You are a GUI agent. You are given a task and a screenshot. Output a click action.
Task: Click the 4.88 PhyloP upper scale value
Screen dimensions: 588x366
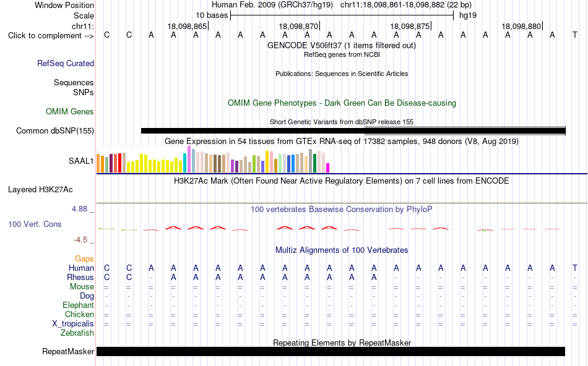click(x=79, y=209)
